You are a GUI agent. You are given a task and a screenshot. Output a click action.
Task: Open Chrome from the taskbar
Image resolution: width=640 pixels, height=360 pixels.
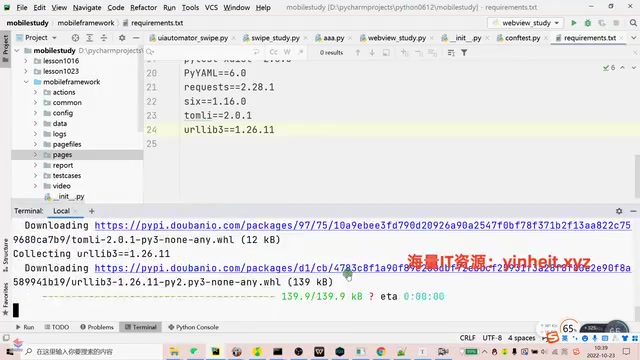pyautogui.click(x=381, y=351)
